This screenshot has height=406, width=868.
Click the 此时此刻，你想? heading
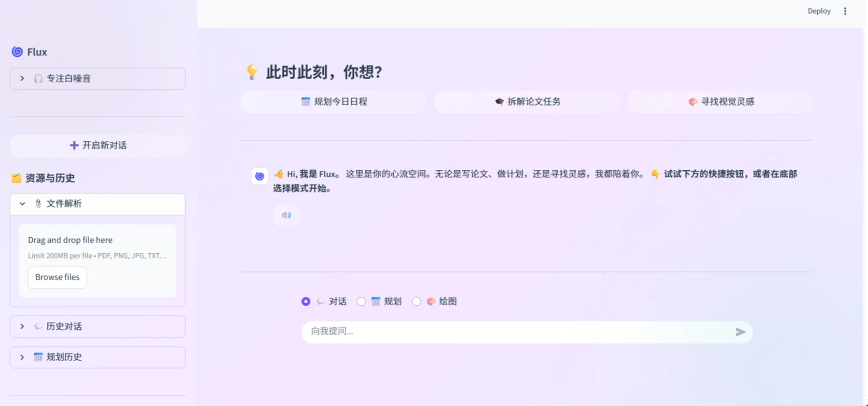[x=324, y=72]
